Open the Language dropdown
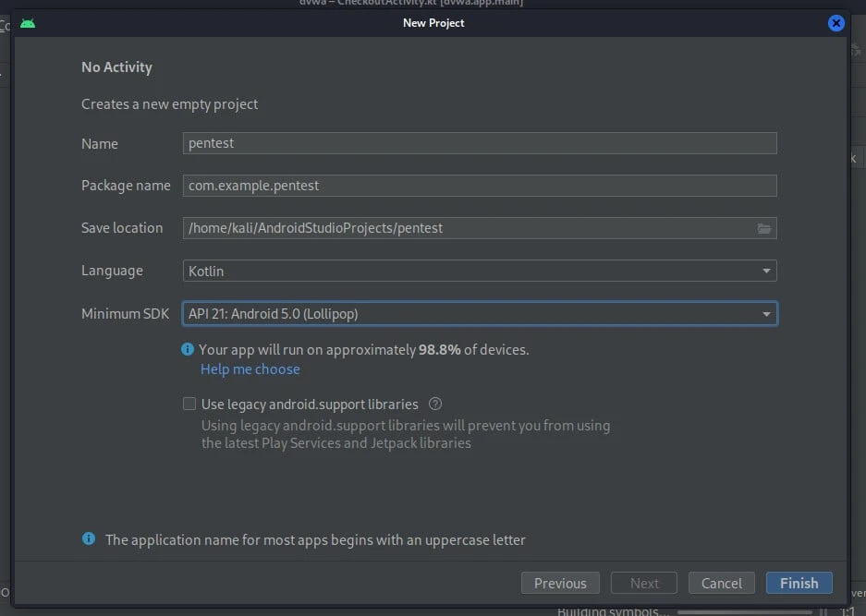Image resolution: width=866 pixels, height=616 pixels. coord(479,270)
